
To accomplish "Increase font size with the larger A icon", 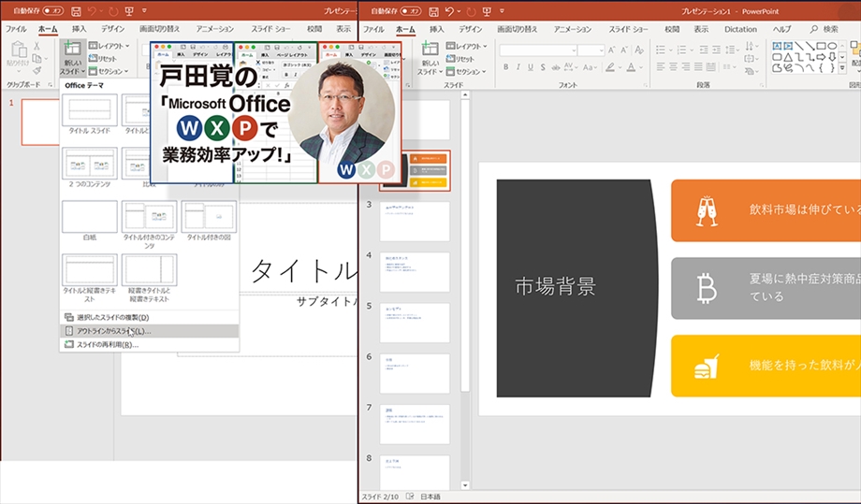I will click(x=612, y=50).
